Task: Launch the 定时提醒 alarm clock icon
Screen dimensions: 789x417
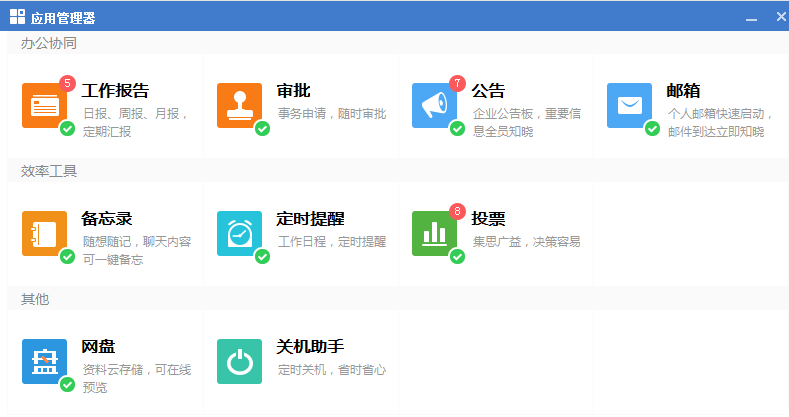Action: click(239, 233)
